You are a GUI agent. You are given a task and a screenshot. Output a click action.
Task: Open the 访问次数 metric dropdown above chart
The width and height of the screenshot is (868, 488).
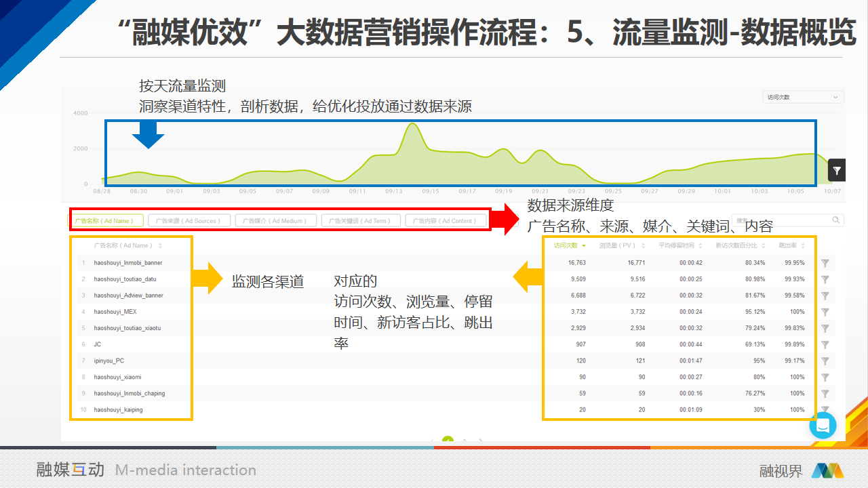tap(803, 97)
